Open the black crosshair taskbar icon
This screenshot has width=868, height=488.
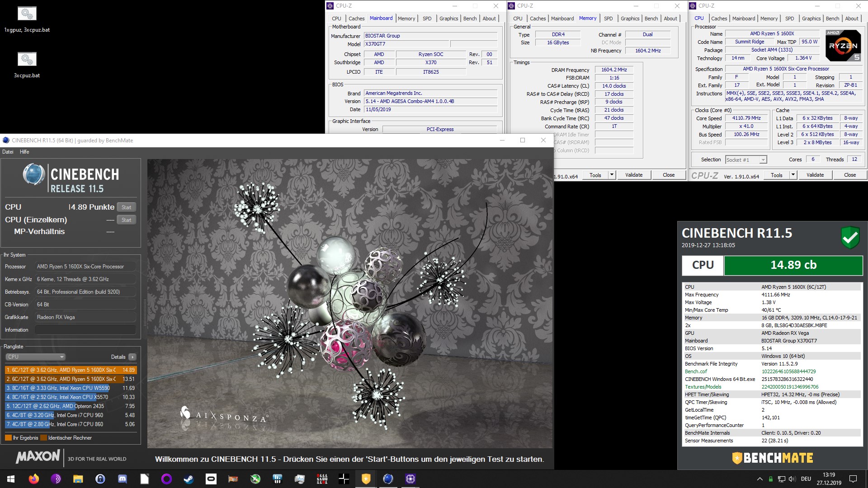[344, 479]
